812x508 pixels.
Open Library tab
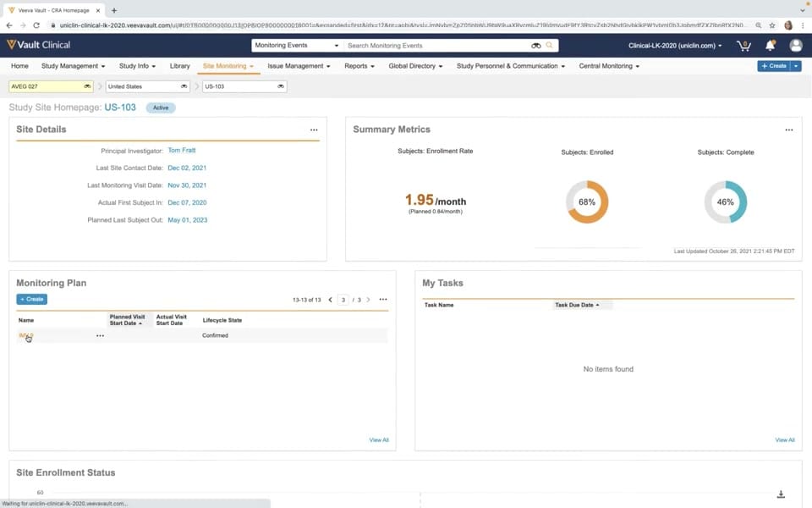click(x=179, y=66)
